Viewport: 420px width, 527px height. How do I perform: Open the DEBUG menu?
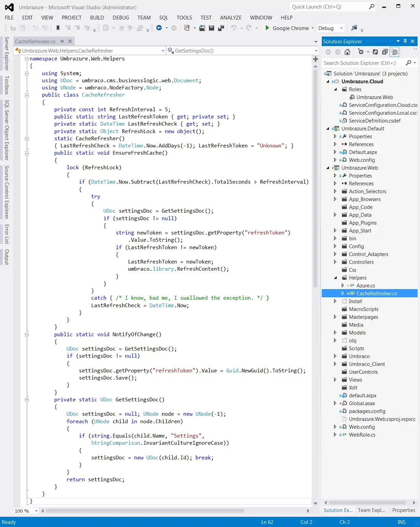coord(121,18)
